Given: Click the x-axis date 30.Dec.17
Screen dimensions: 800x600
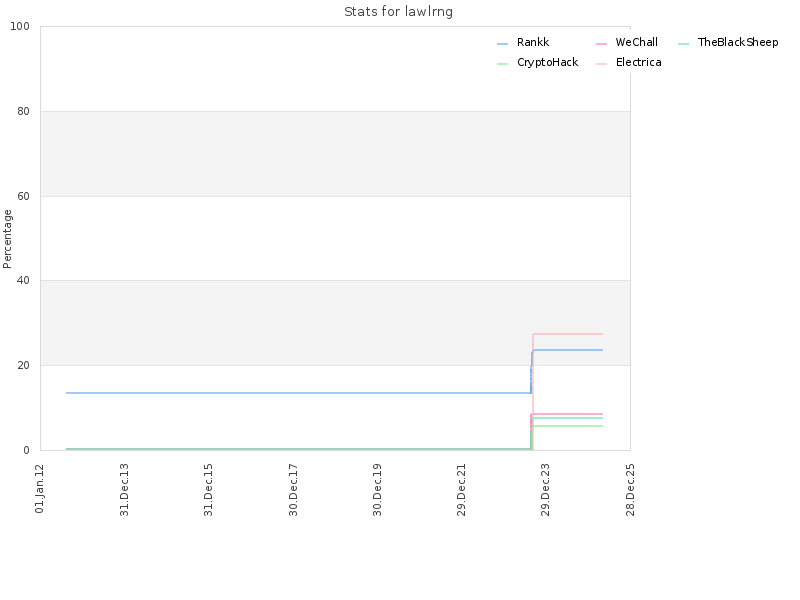Looking at the screenshot, I should click(x=293, y=490).
